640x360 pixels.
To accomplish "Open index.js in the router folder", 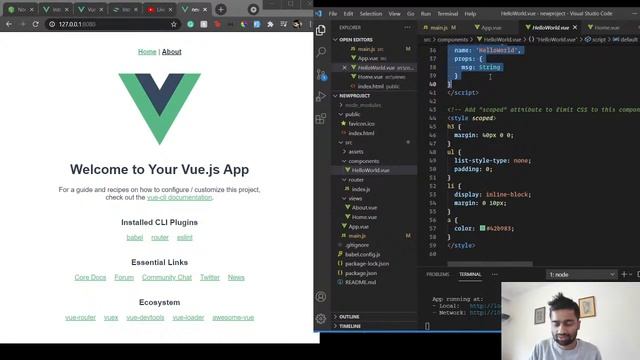I will tap(361, 189).
